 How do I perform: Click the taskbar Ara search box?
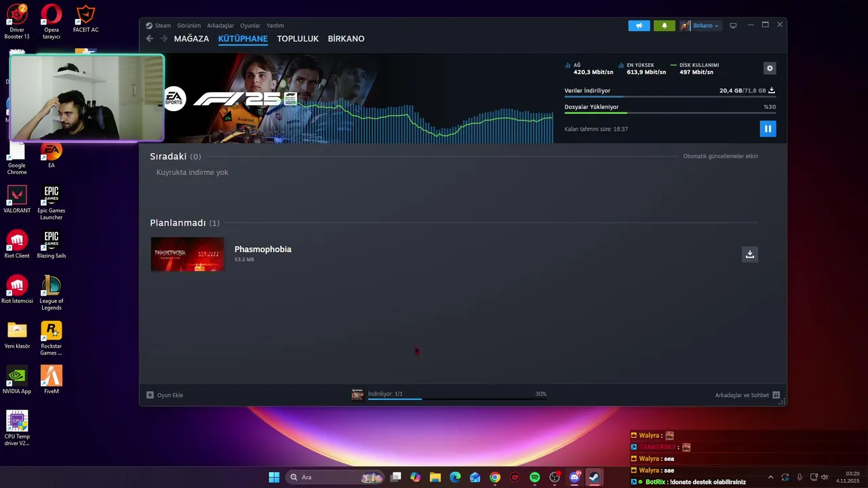click(x=336, y=477)
